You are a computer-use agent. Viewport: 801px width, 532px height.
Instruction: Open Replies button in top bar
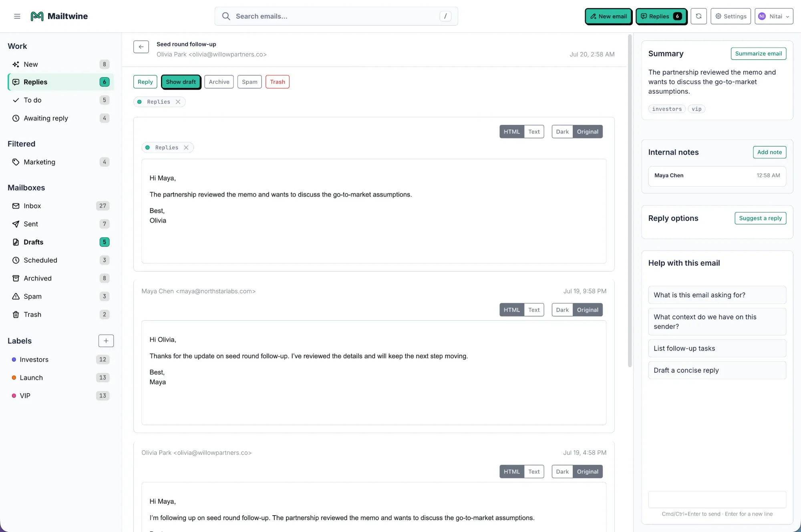click(661, 16)
